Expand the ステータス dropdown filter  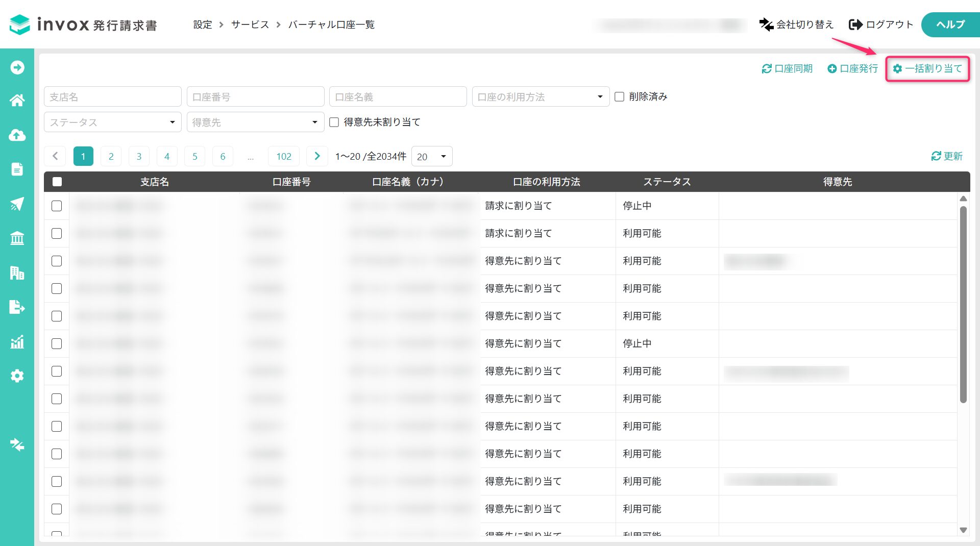tap(112, 122)
